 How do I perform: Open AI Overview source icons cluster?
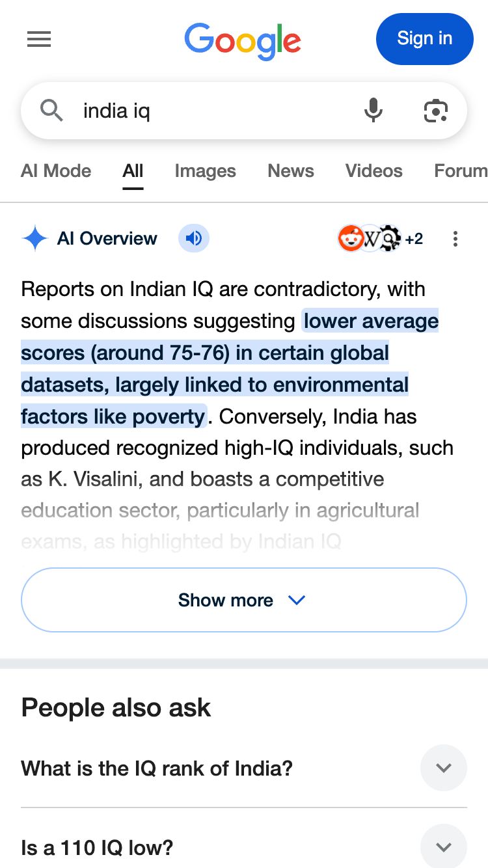coord(380,239)
